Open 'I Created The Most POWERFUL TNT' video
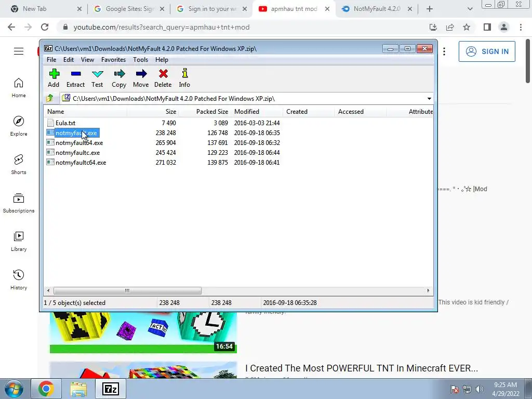 coord(362,368)
